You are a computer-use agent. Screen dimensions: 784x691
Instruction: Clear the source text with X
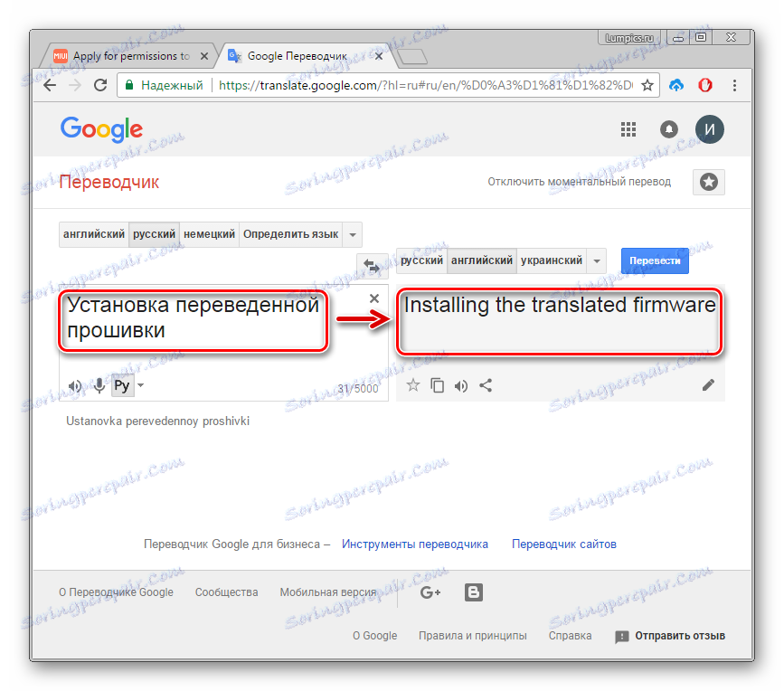pyautogui.click(x=374, y=298)
